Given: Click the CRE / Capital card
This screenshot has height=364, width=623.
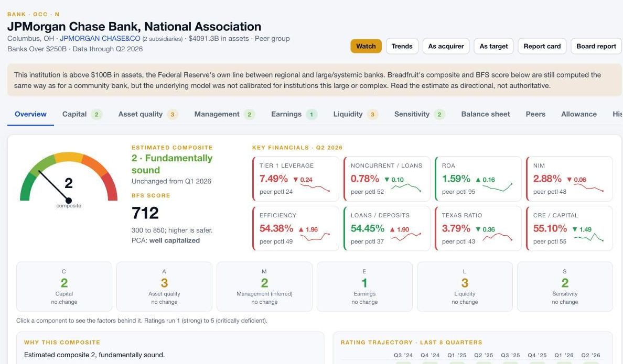Looking at the screenshot, I should [570, 228].
